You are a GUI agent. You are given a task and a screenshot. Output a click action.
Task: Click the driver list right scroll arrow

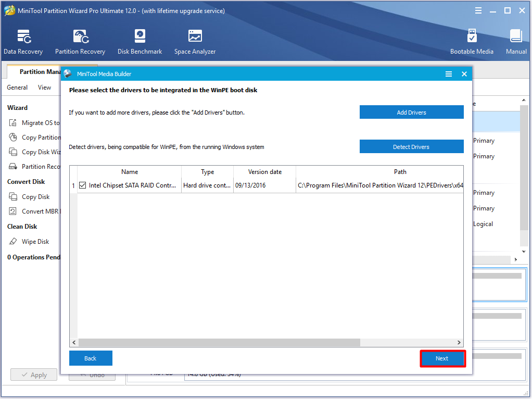click(x=459, y=343)
